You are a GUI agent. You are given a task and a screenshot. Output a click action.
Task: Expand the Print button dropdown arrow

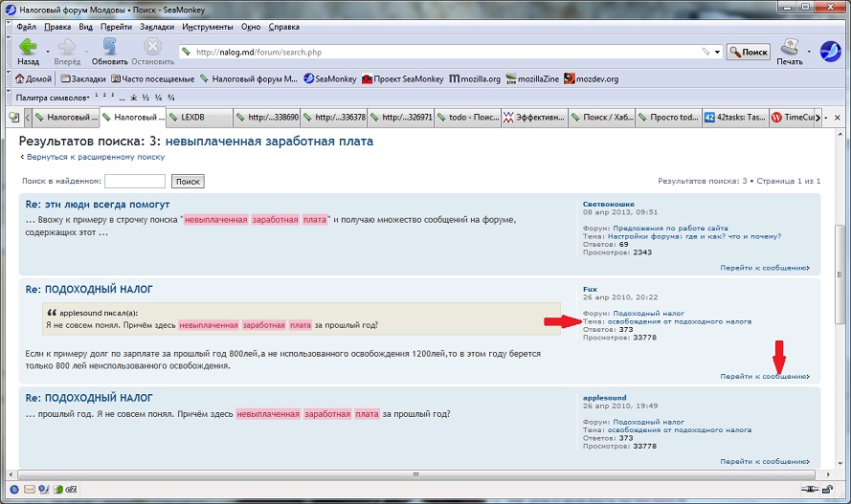tap(809, 52)
